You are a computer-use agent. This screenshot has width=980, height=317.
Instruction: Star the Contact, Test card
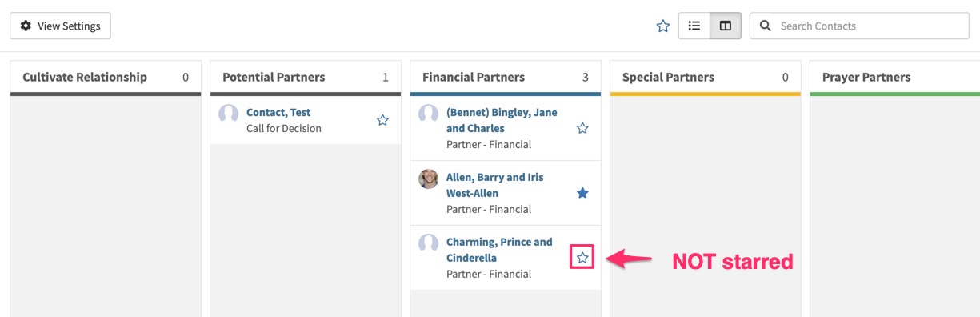pyautogui.click(x=382, y=120)
